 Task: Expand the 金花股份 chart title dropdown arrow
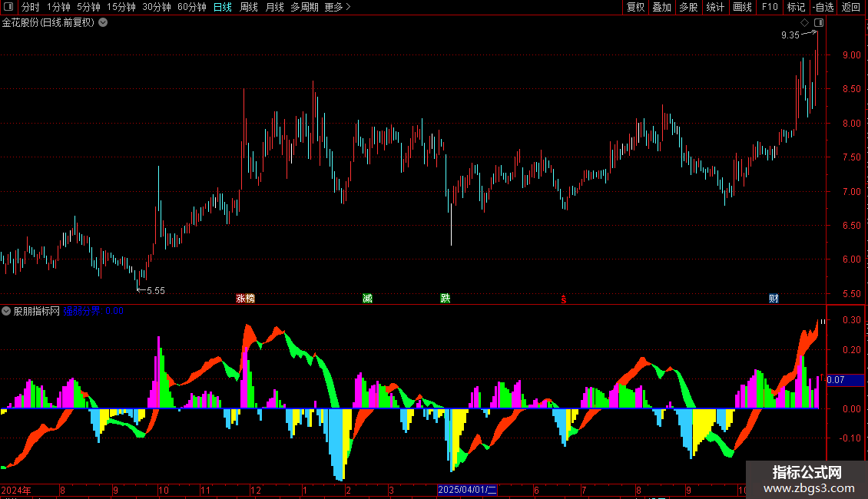pyautogui.click(x=103, y=23)
